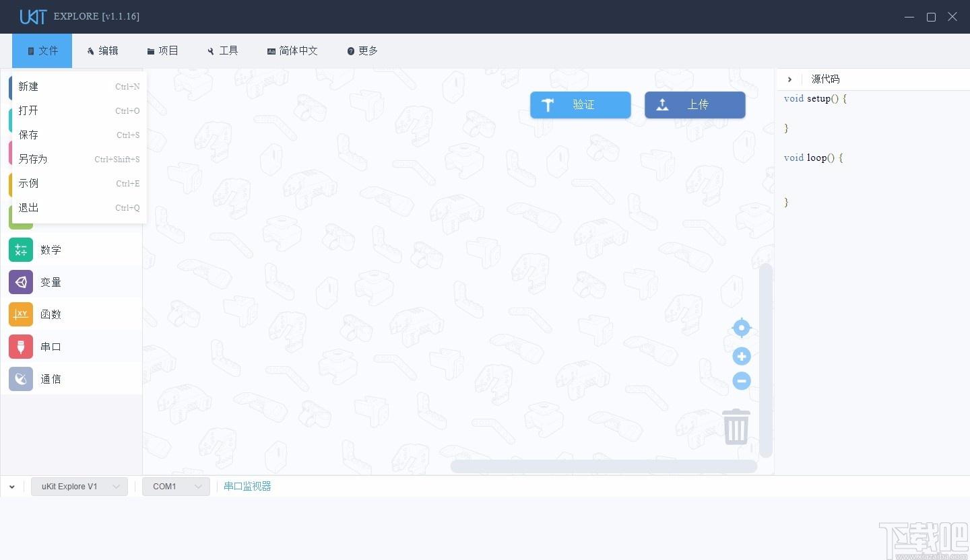Minimize the uKit EXPLORE window
The height and width of the screenshot is (560, 970).
pos(909,17)
